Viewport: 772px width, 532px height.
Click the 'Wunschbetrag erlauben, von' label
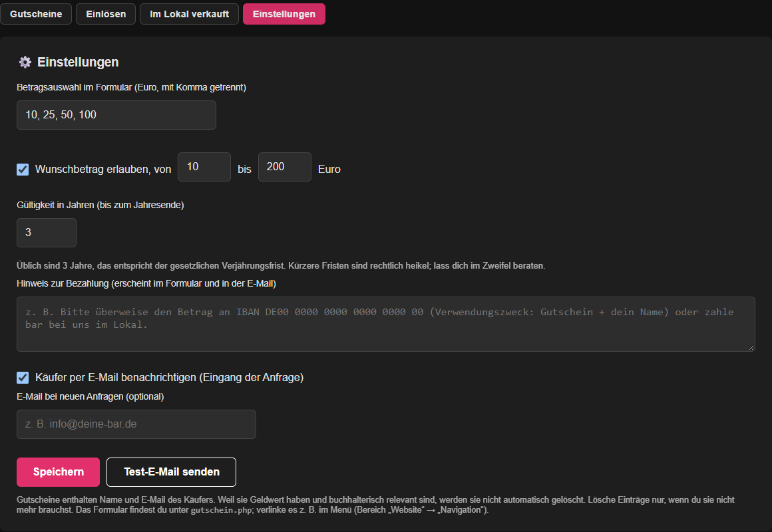[103, 170]
